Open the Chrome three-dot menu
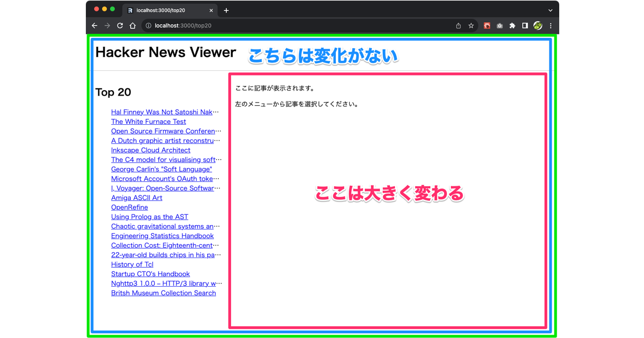644x338 pixels. [x=551, y=25]
